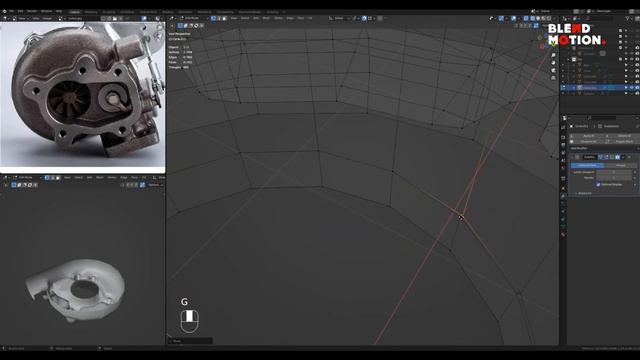Viewport: 640px width, 360px height.
Task: Open the Render properties tab
Action: tap(563, 138)
